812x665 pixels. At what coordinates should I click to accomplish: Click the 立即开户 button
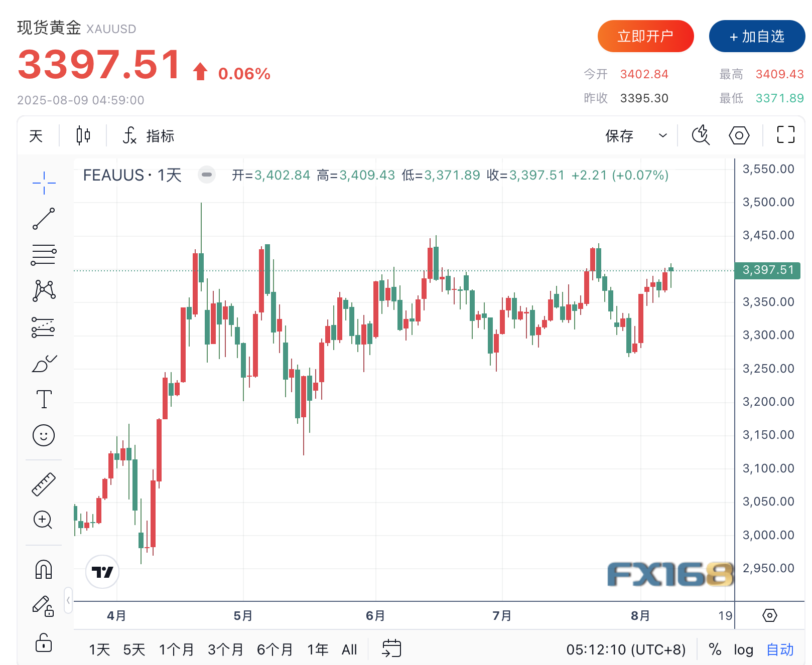[645, 36]
